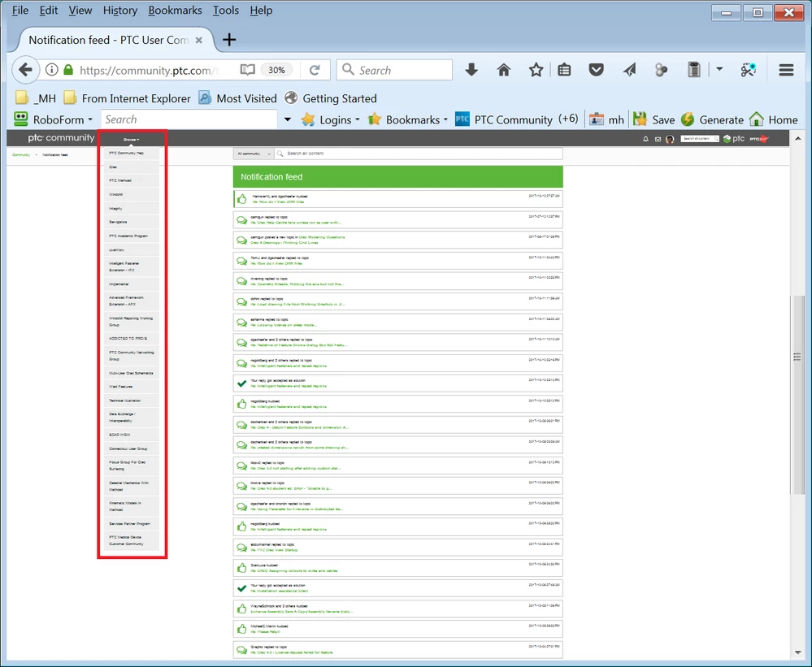This screenshot has width=812, height=667.
Task: Click the clipboard extension icon in toolbar
Action: point(694,69)
